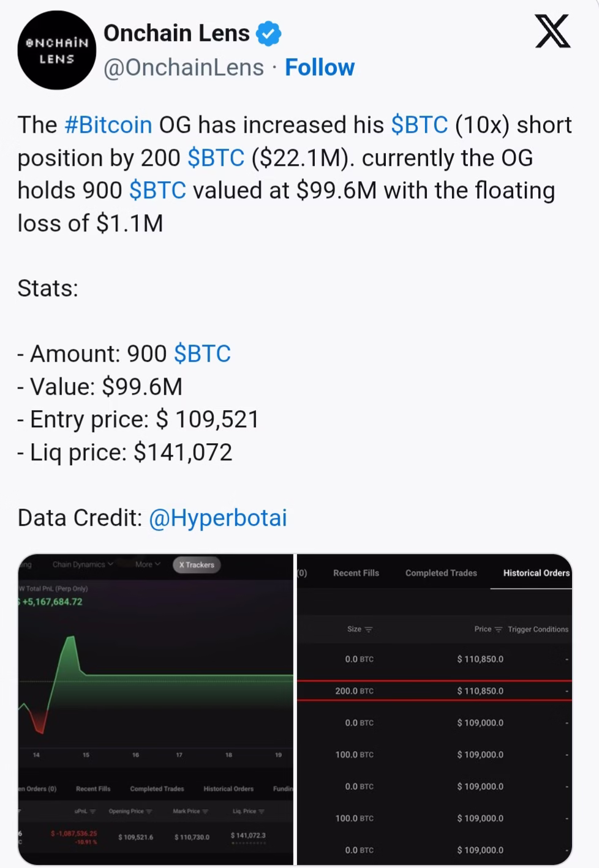Sort by uPnL filter icon
Image resolution: width=599 pixels, height=868 pixels.
pos(93,812)
